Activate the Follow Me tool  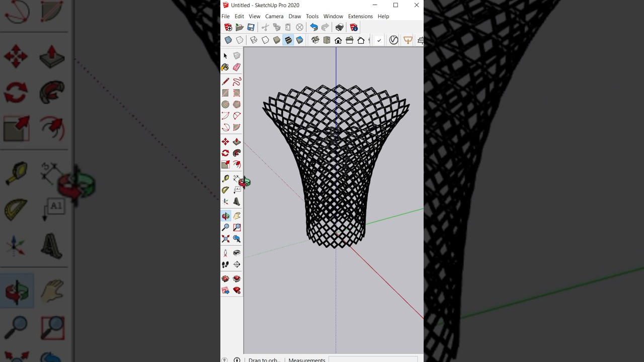(236, 153)
